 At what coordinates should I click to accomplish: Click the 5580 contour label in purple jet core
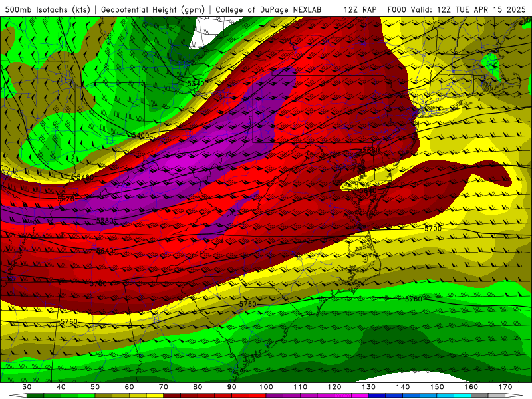point(105,221)
